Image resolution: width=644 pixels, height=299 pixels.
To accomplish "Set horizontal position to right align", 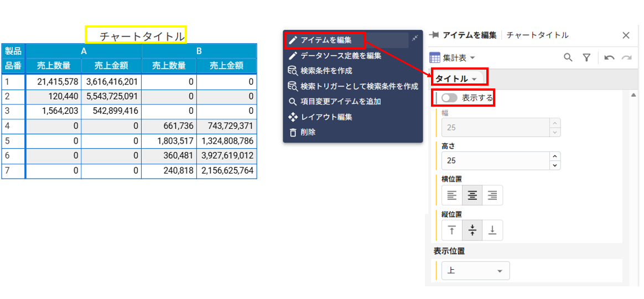I will [492, 195].
